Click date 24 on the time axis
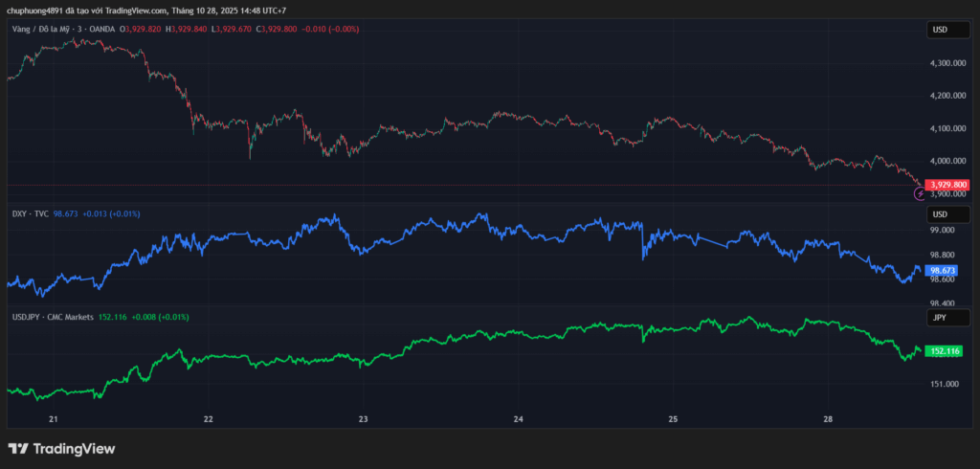This screenshot has height=469, width=980. [518, 419]
